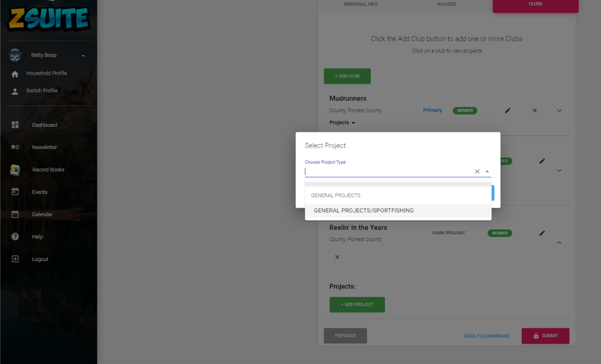The image size is (601, 364).
Task: Open the Events page
Action: (40, 192)
